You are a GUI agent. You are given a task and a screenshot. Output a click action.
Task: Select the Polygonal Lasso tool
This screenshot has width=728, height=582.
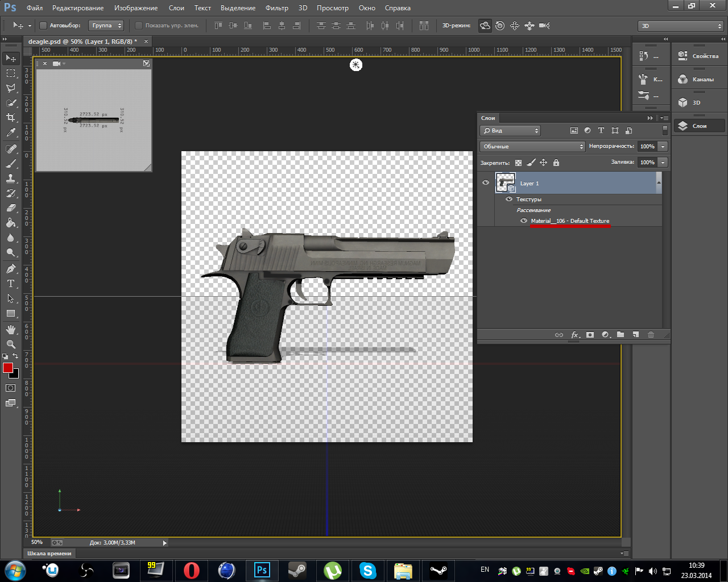pyautogui.click(x=11, y=88)
